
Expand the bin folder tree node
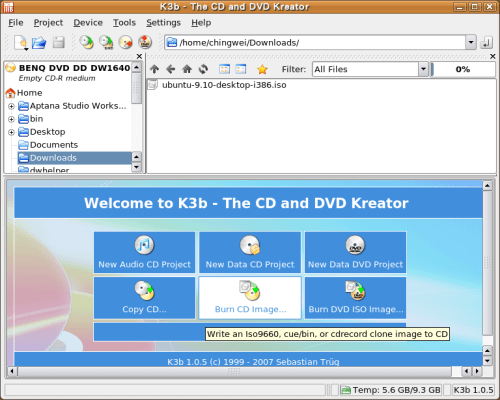coord(11,119)
